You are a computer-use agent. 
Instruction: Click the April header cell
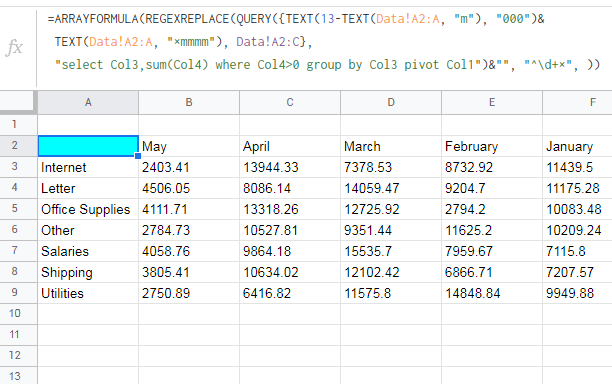pyautogui.click(x=290, y=146)
